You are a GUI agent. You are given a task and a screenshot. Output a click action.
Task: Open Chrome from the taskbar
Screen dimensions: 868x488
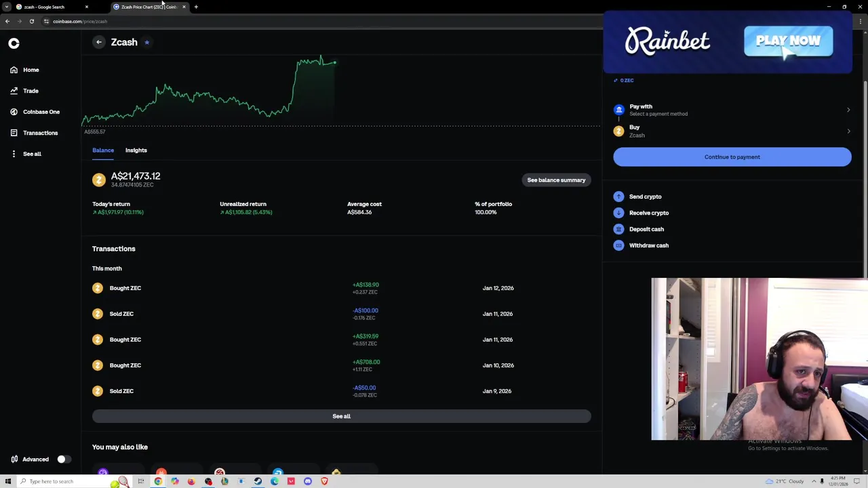tap(158, 481)
